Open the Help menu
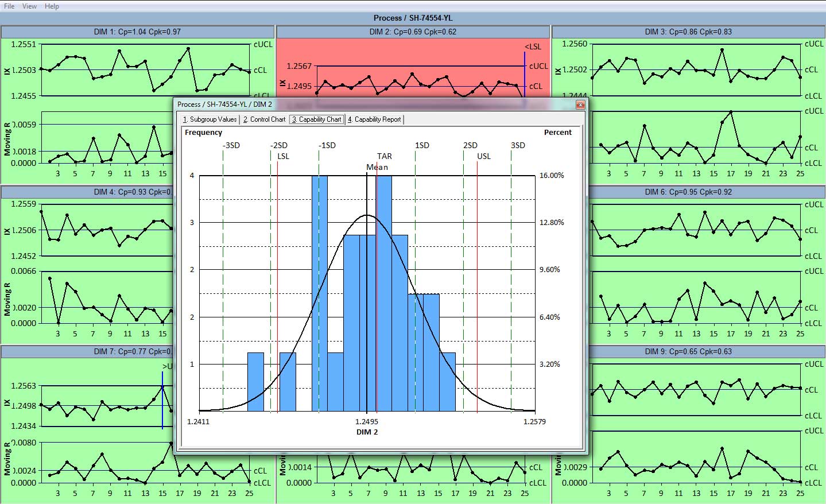The width and height of the screenshot is (826, 504). [x=52, y=6]
